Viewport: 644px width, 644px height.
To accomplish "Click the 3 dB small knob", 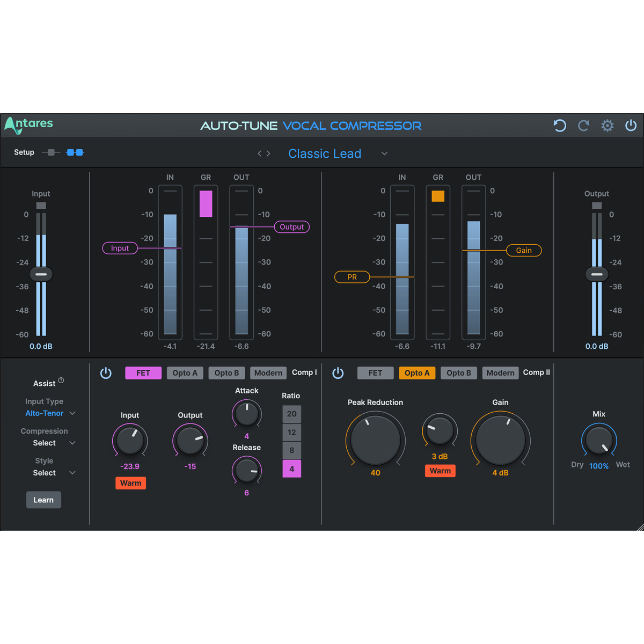I will point(440,431).
